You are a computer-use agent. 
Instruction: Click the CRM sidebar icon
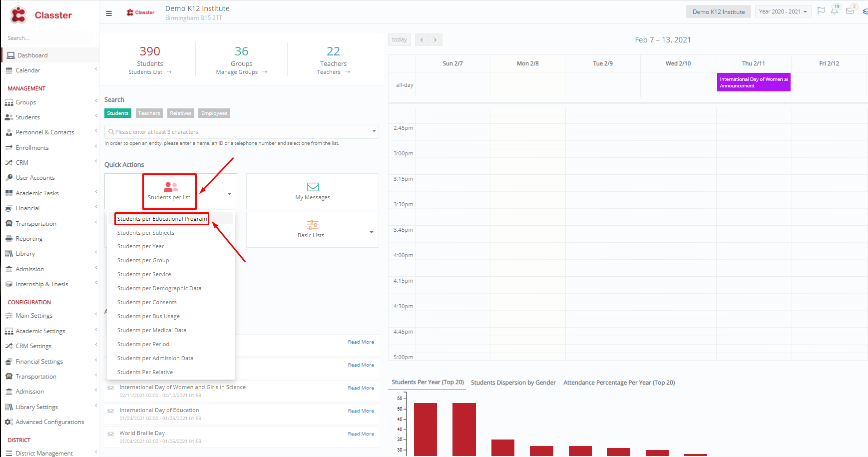(9, 163)
